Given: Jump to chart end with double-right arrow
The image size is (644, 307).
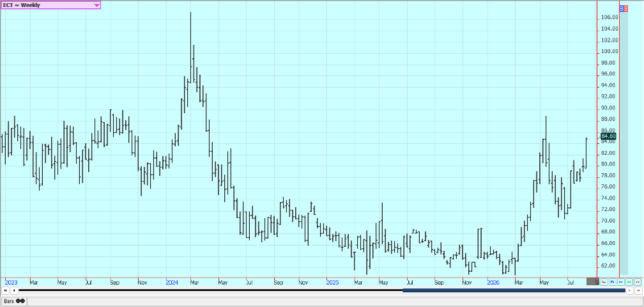Looking at the screenshot, I should tap(638, 290).
